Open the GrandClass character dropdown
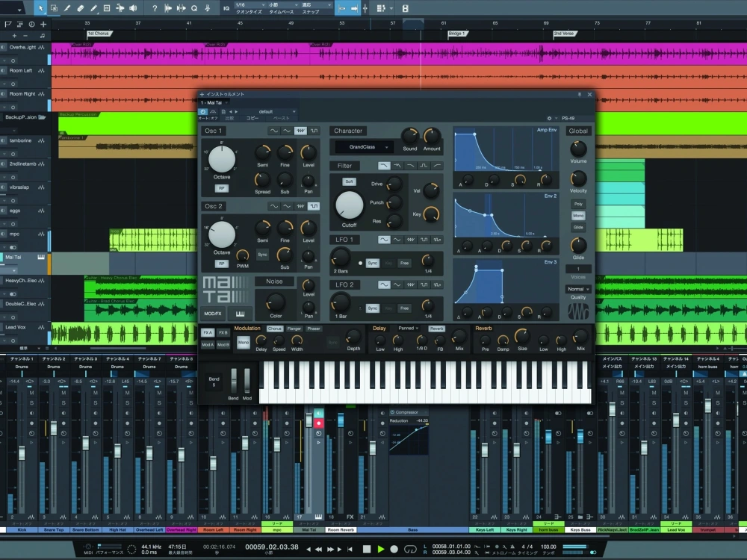Image resolution: width=747 pixels, height=560 pixels. [x=365, y=147]
